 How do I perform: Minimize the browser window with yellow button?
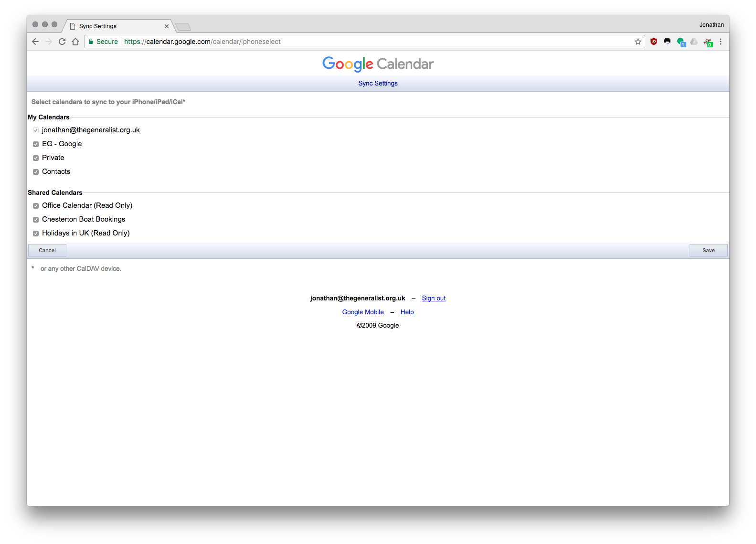[45, 24]
